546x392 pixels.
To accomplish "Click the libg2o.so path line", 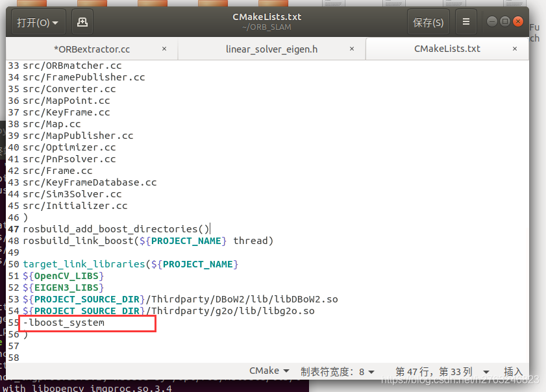I will pos(169,311).
